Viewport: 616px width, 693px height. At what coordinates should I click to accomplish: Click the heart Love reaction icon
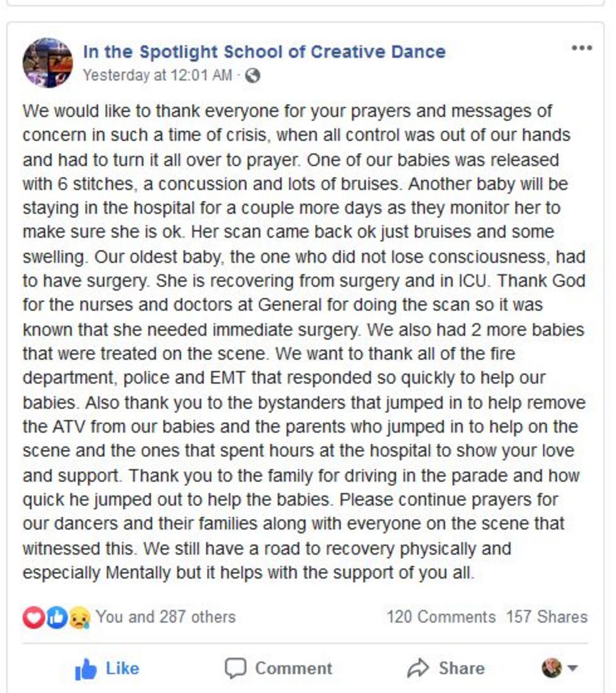(x=34, y=617)
